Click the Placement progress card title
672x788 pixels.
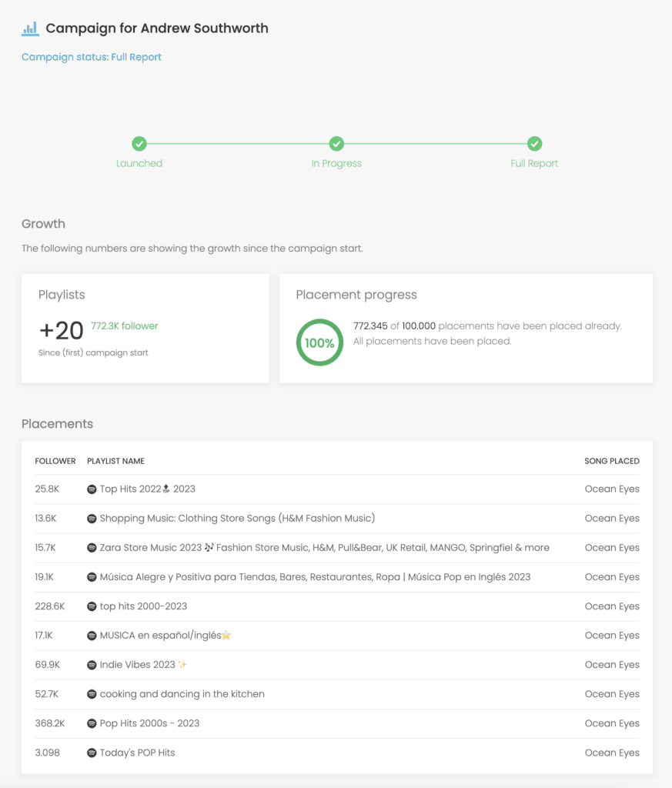point(356,295)
